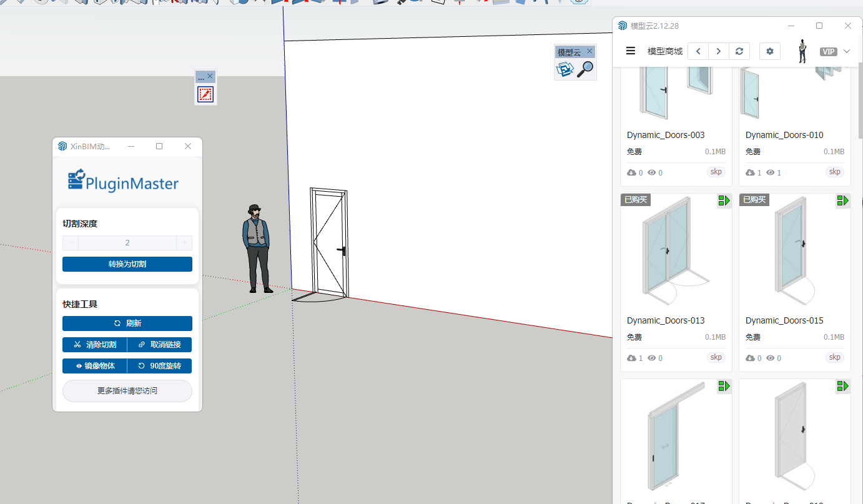863x504 pixels.
Task: Expand the VIP account dropdown chevron
Action: (847, 51)
